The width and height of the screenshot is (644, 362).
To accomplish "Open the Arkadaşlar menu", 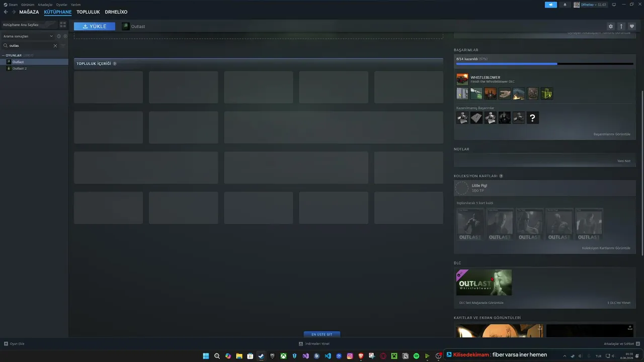I will coord(45,5).
